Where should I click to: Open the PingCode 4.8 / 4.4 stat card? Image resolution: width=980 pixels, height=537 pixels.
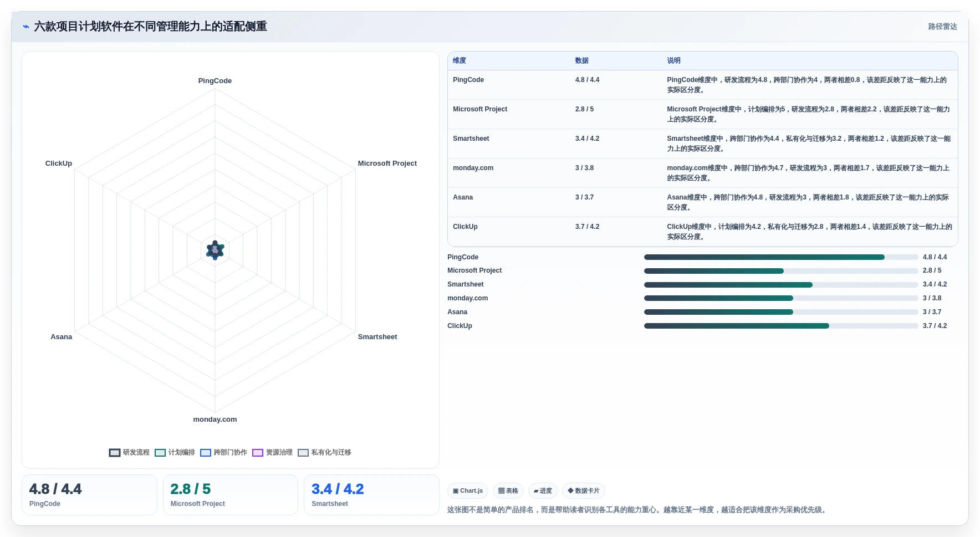[89, 495]
